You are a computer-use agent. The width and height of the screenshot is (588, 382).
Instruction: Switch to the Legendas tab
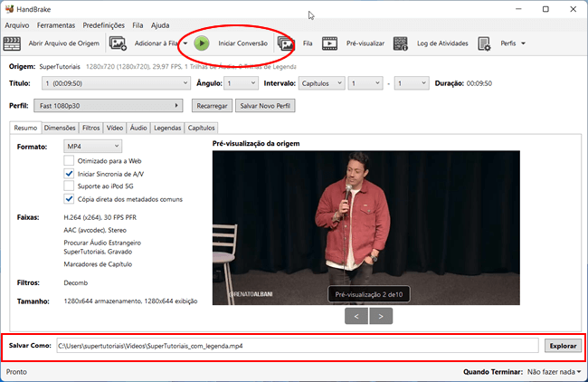coord(167,129)
